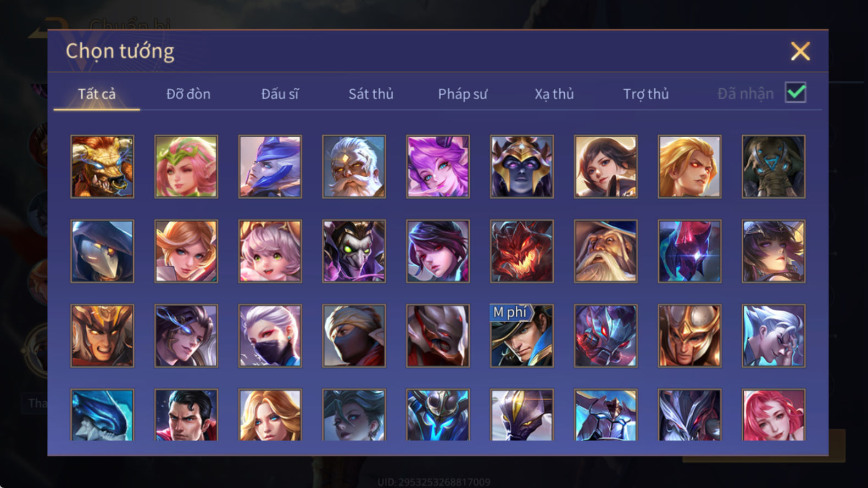Image resolution: width=868 pixels, height=488 pixels.
Task: Select the golden lion beast hero
Action: click(102, 167)
